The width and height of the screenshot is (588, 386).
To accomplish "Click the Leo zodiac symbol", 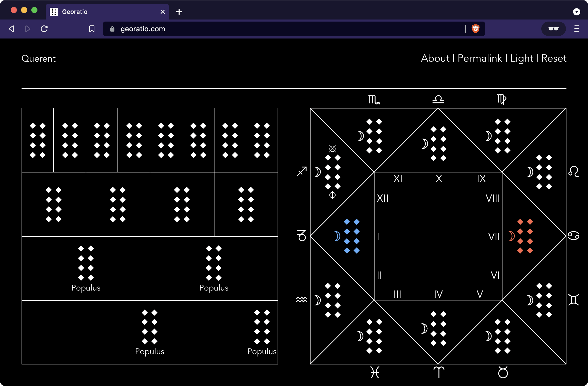I will 574,171.
